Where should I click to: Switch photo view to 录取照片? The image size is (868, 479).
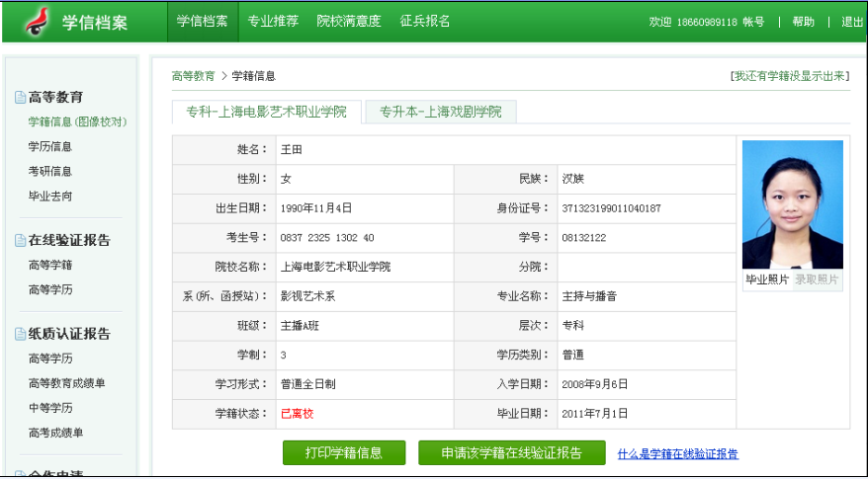point(817,280)
